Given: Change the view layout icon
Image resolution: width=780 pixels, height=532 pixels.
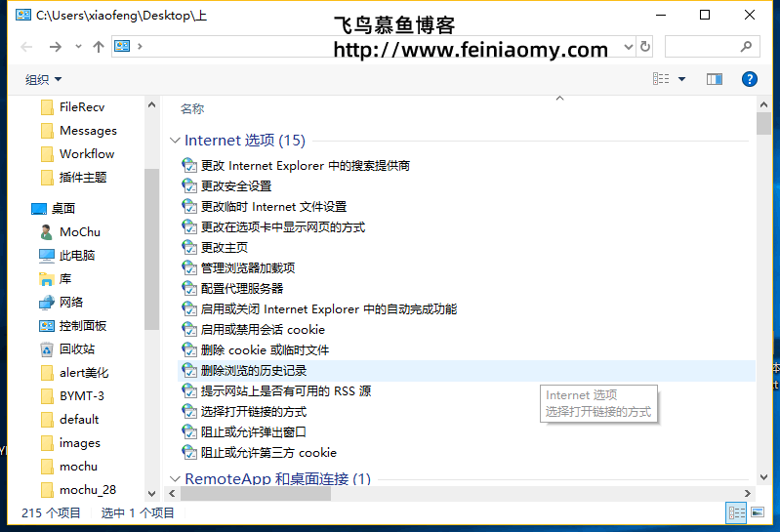Looking at the screenshot, I should pos(661,79).
